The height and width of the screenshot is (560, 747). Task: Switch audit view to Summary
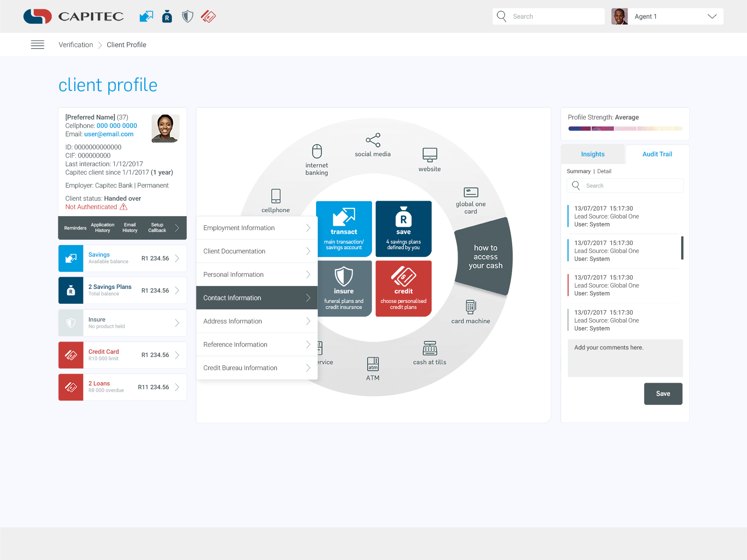578,171
